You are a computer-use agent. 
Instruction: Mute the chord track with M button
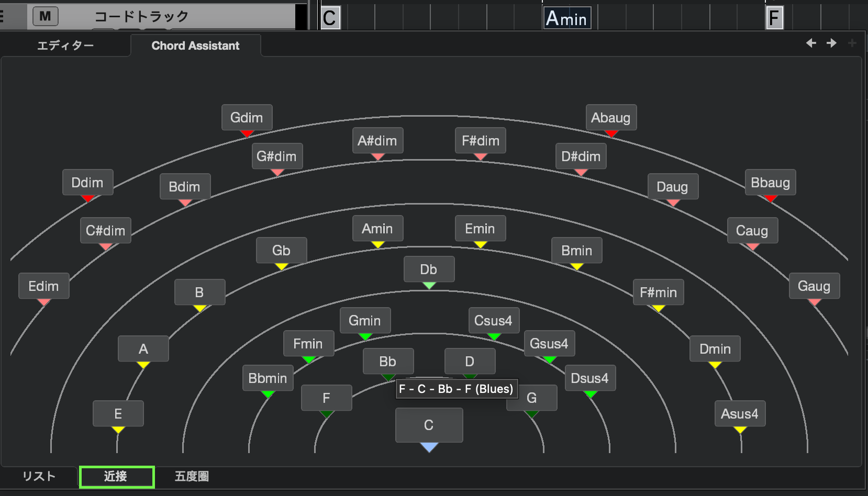[45, 16]
